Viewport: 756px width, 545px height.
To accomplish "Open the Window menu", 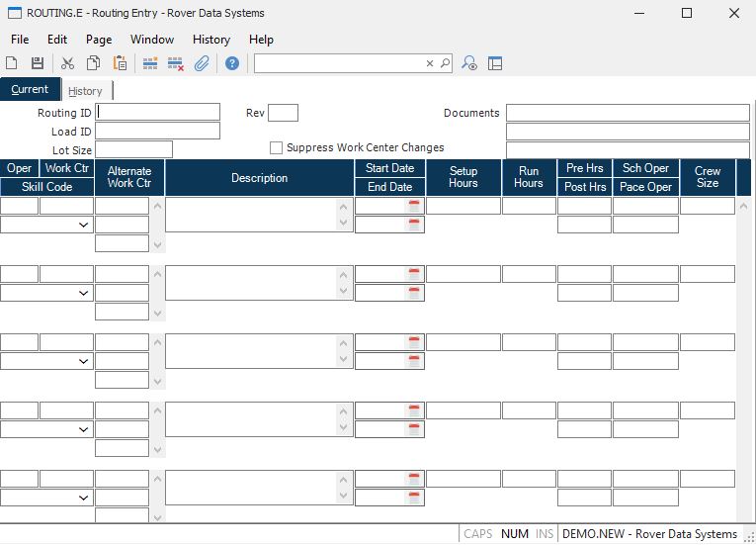I will pyautogui.click(x=152, y=40).
